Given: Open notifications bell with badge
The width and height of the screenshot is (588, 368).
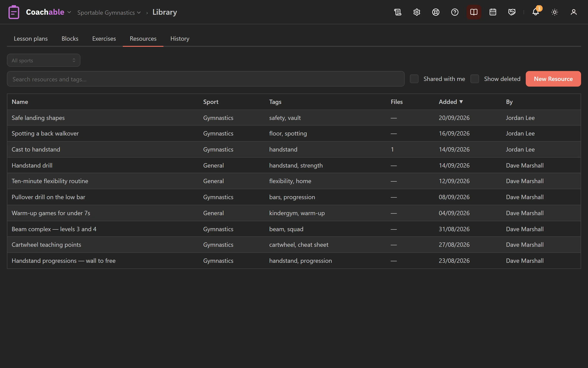Looking at the screenshot, I should [x=536, y=12].
